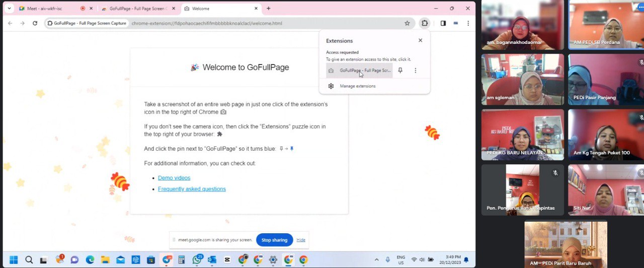Screen dimensions: 644x268
Task: Open Settings gear from taskbar
Action: tap(273, 260)
